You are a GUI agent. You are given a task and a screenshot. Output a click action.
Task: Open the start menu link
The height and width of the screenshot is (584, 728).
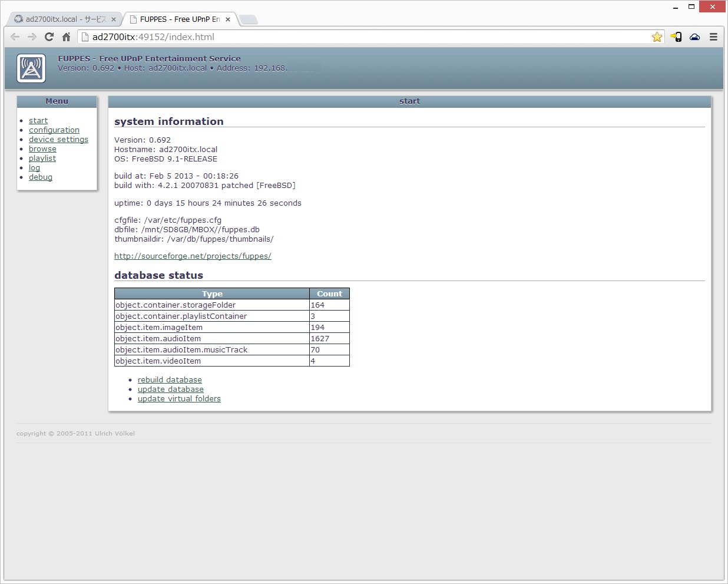[38, 121]
